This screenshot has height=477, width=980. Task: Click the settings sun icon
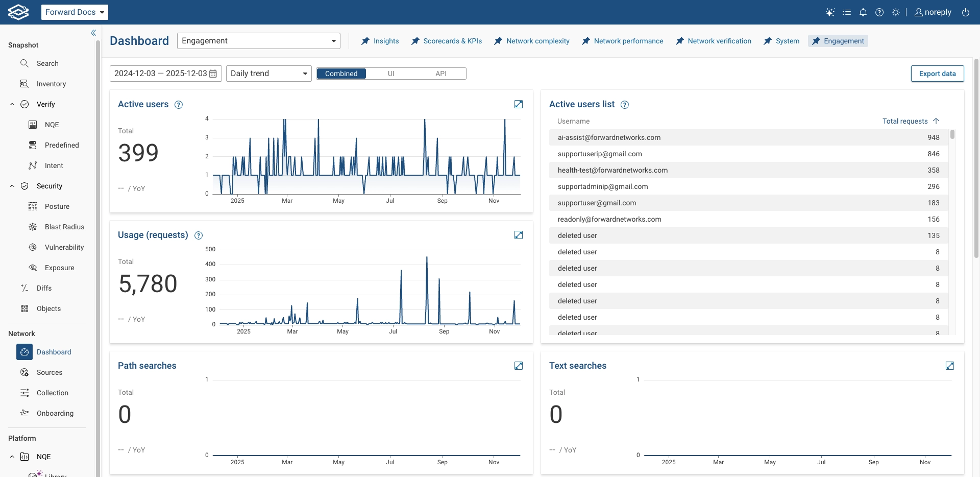[896, 12]
